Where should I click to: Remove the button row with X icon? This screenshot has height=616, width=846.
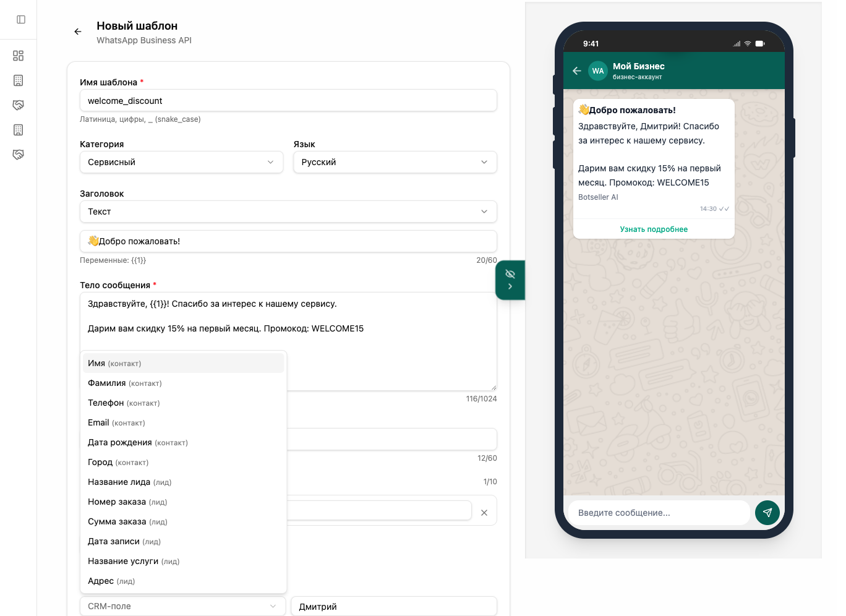[484, 513]
